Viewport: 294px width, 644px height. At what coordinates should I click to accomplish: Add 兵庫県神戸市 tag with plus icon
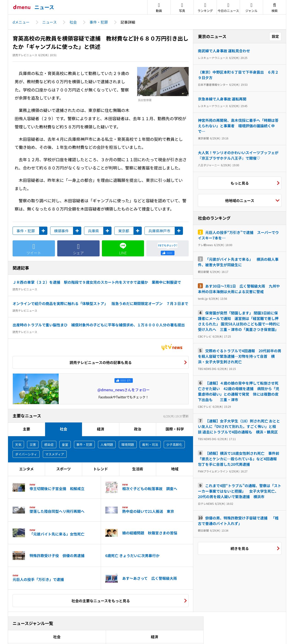[179, 231]
